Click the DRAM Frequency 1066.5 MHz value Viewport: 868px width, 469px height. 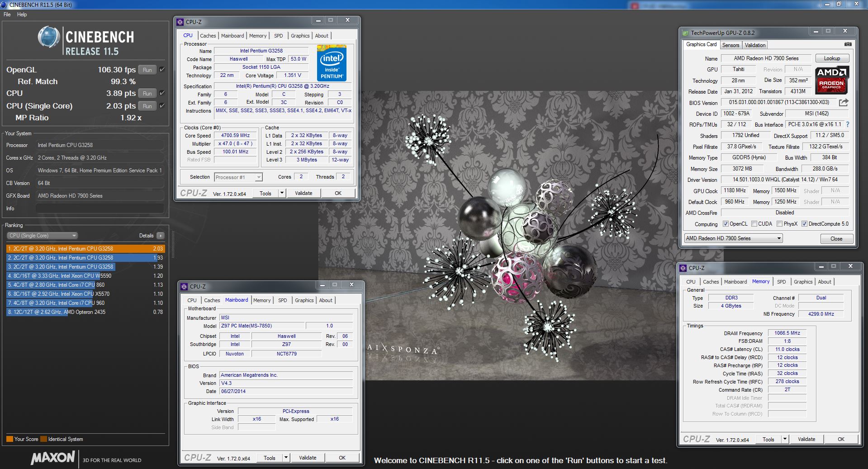click(787, 333)
